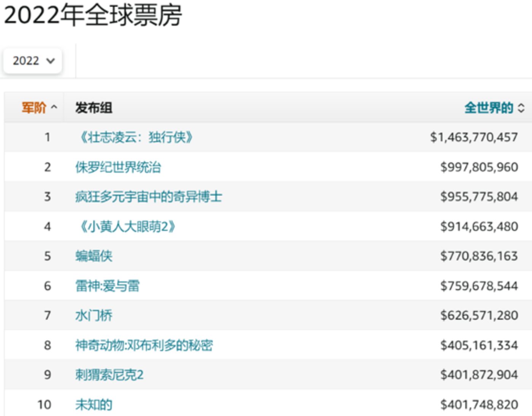Open the 雷神:爱与雷 link
This screenshot has width=532, height=416.
click(x=108, y=285)
